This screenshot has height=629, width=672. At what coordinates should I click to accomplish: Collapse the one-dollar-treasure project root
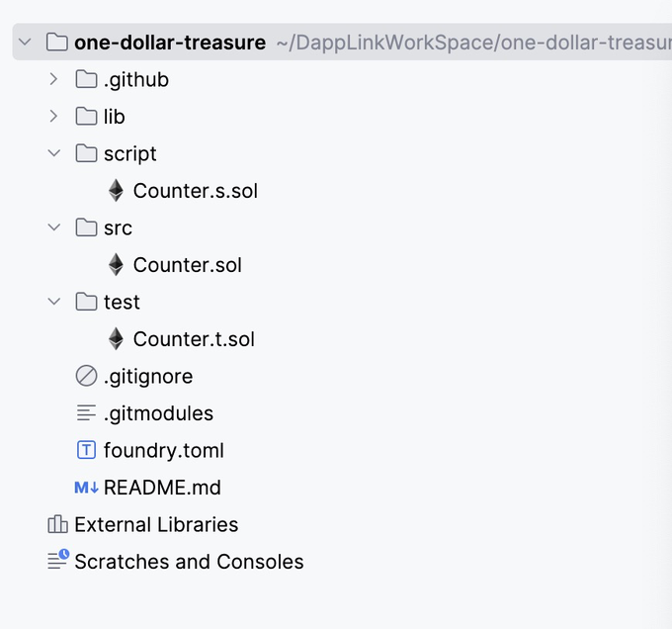click(25, 42)
